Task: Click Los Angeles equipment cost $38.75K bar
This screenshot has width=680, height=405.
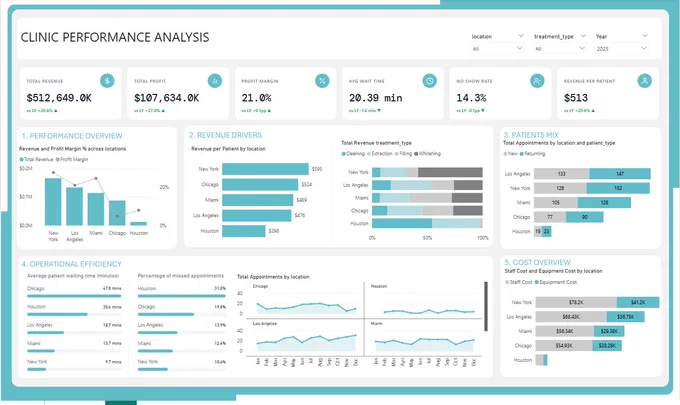Action: click(x=625, y=317)
